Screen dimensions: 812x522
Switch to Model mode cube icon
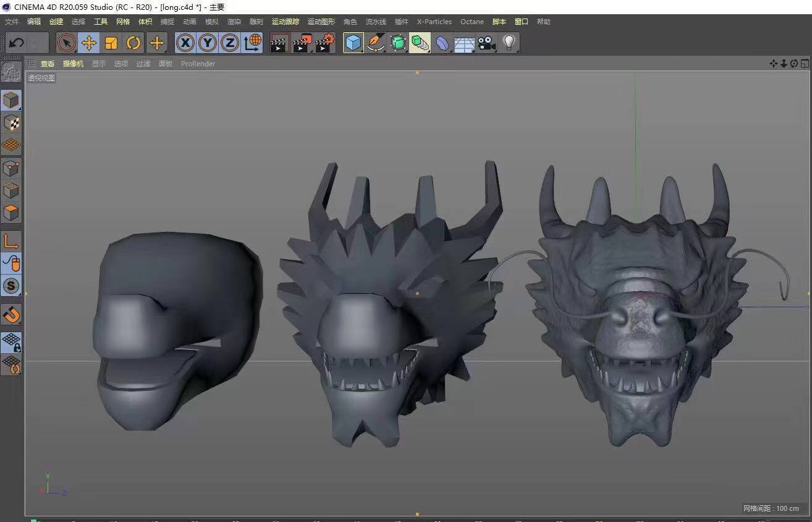[11, 100]
